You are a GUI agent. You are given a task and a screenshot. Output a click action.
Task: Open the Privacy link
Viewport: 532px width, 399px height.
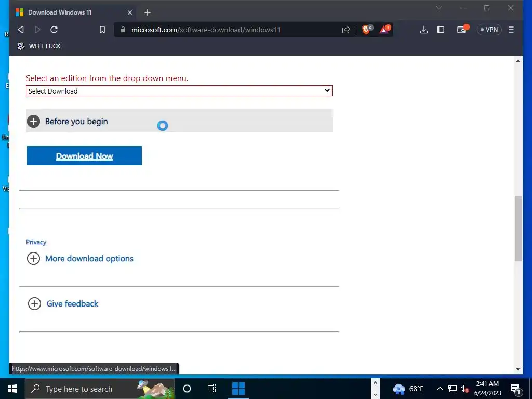click(36, 242)
